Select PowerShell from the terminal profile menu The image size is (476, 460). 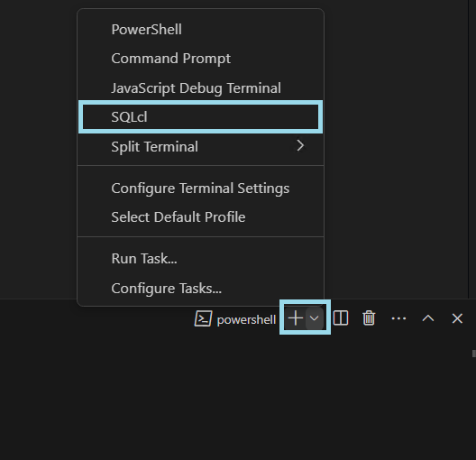201,30
